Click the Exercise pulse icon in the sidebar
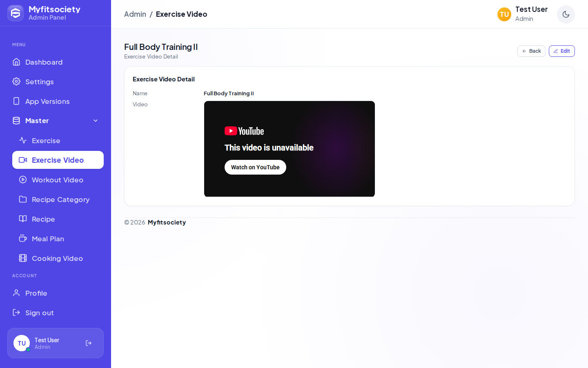This screenshot has width=588, height=368. click(x=23, y=140)
